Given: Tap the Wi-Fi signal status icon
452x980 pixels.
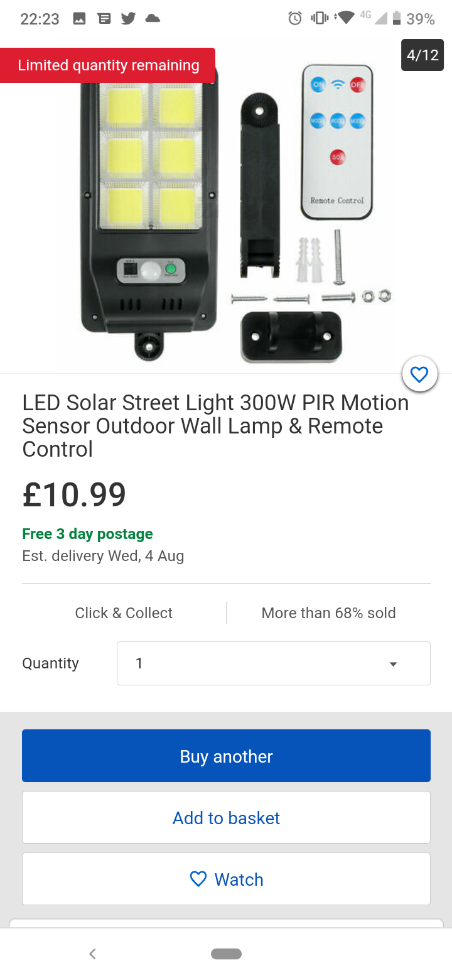Looking at the screenshot, I should click(345, 18).
